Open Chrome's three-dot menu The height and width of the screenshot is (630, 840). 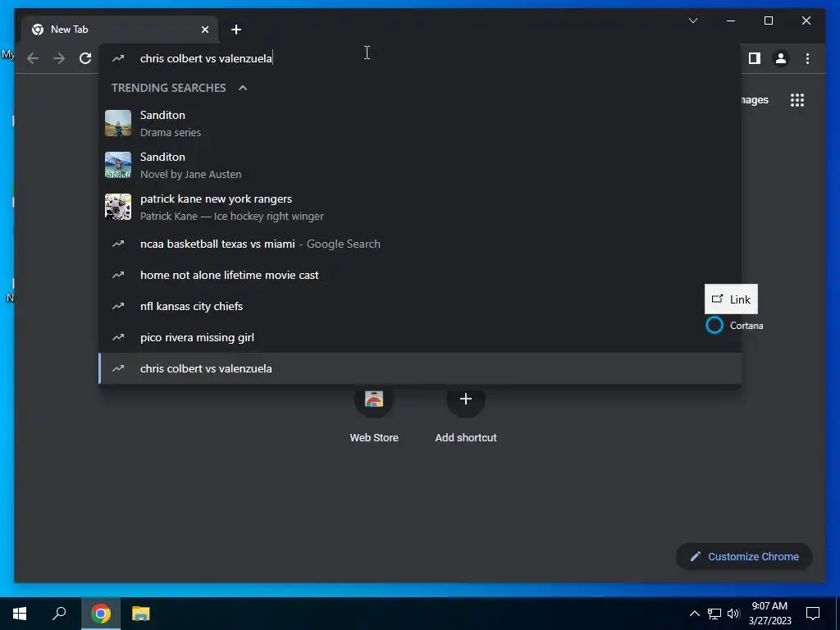[x=807, y=58]
